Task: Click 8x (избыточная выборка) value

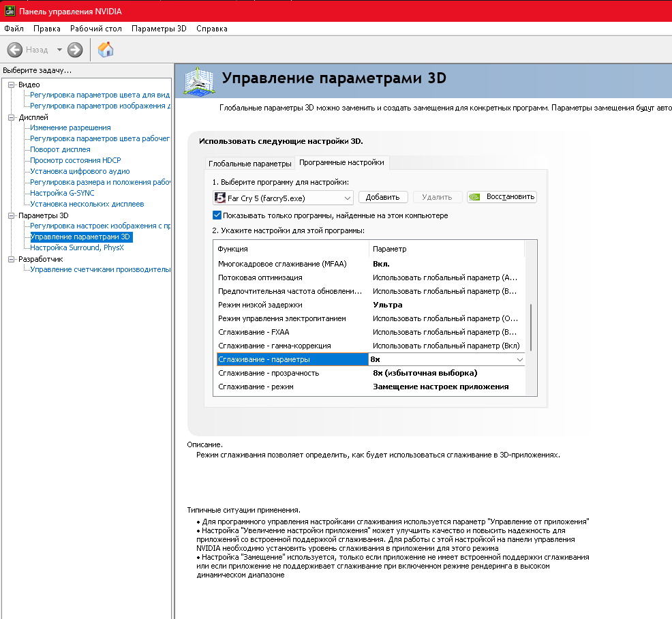Action: coord(425,373)
